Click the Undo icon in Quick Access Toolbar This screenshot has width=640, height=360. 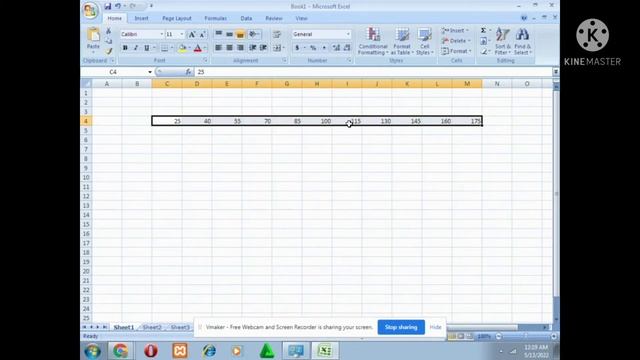click(x=118, y=6)
